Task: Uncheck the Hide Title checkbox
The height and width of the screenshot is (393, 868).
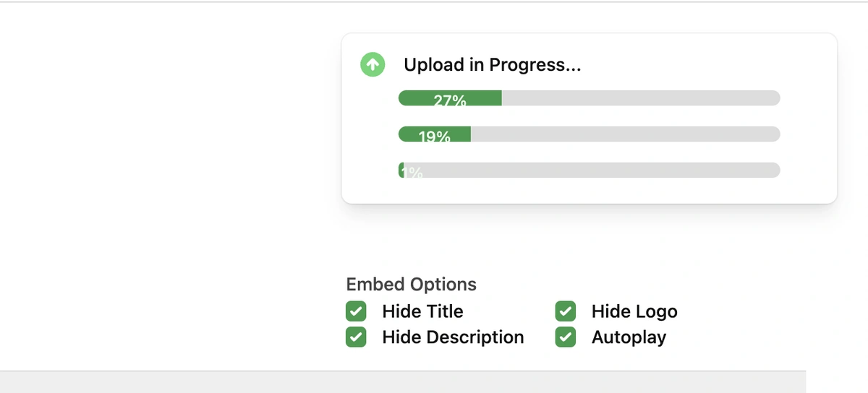Action: pos(356,311)
